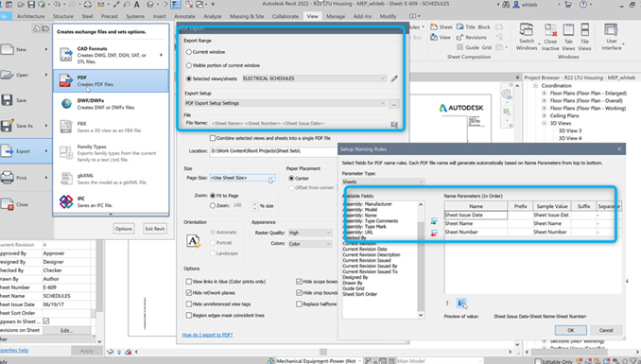Pick the IFC export icon
The height and width of the screenshot is (364, 641).
tap(66, 201)
